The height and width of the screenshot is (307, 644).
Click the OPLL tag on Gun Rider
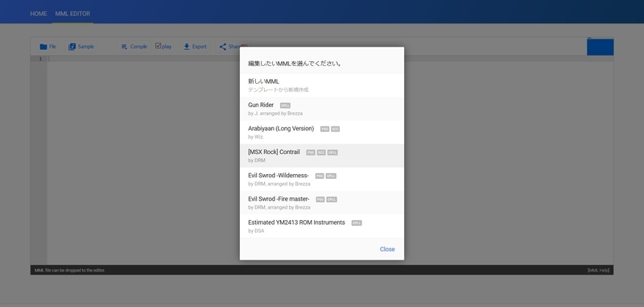[x=285, y=106]
